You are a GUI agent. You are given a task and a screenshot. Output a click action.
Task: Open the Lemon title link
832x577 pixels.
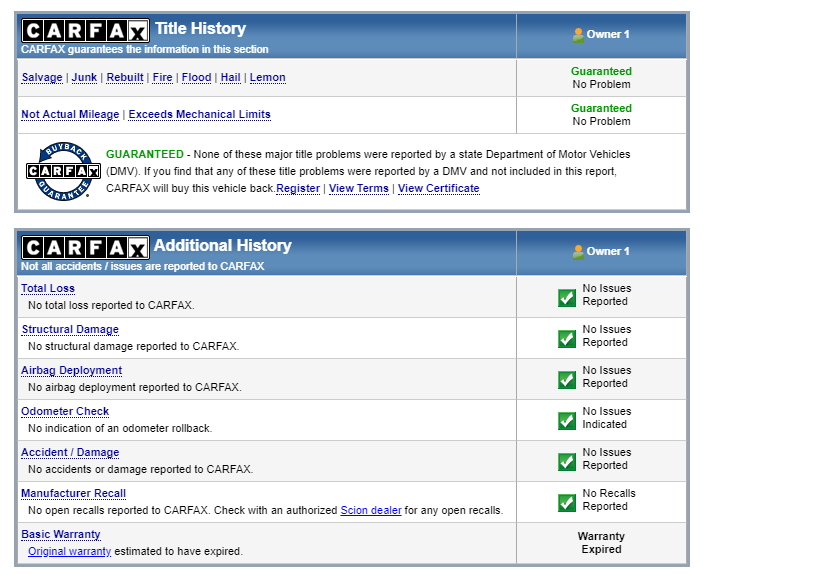point(267,77)
